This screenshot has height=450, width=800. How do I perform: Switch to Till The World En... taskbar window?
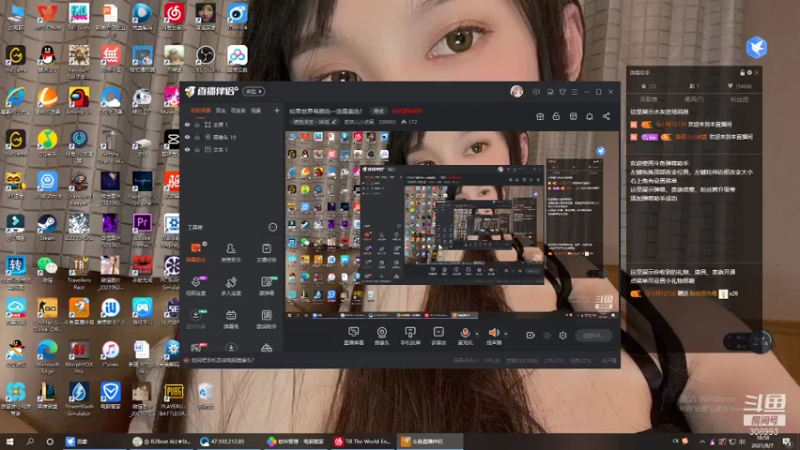363,441
